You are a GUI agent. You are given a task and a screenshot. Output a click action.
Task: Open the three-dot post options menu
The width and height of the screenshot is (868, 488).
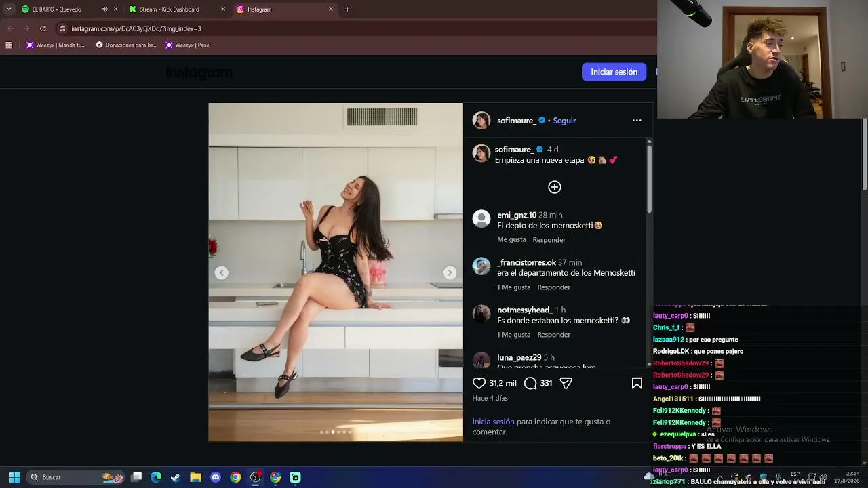click(637, 121)
